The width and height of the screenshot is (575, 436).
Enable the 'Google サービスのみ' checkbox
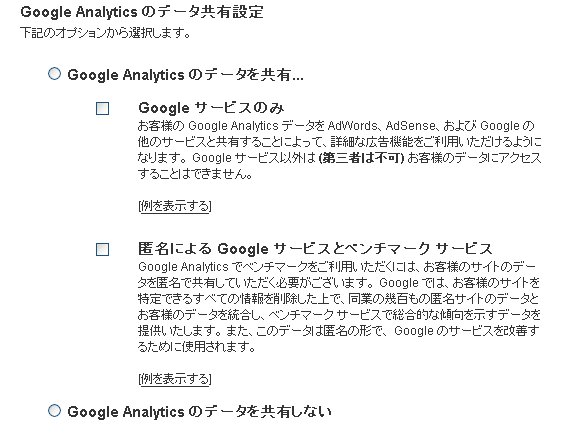[102, 109]
